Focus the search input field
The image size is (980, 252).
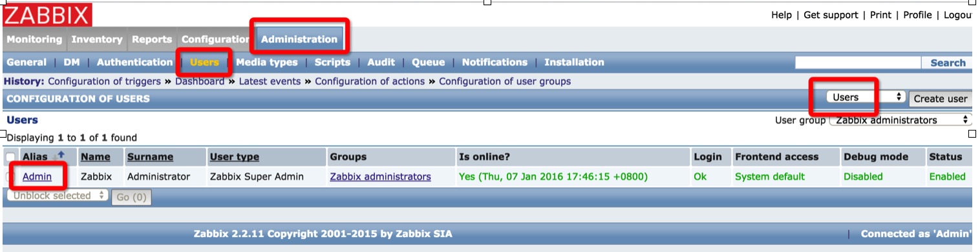tap(858, 63)
